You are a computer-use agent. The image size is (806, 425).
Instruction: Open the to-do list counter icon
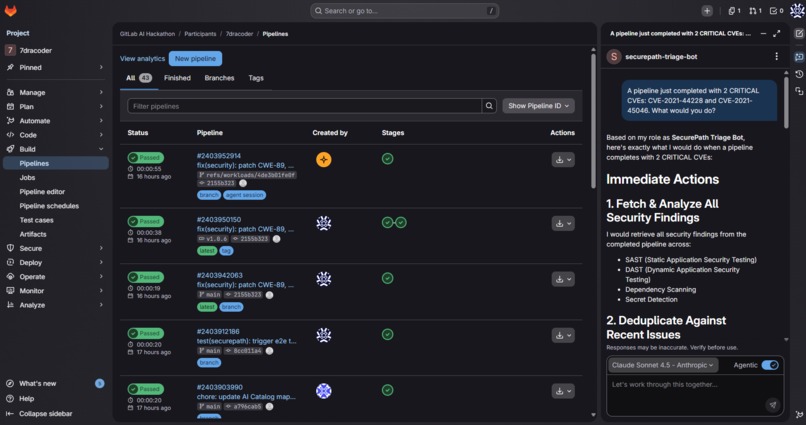coord(776,11)
